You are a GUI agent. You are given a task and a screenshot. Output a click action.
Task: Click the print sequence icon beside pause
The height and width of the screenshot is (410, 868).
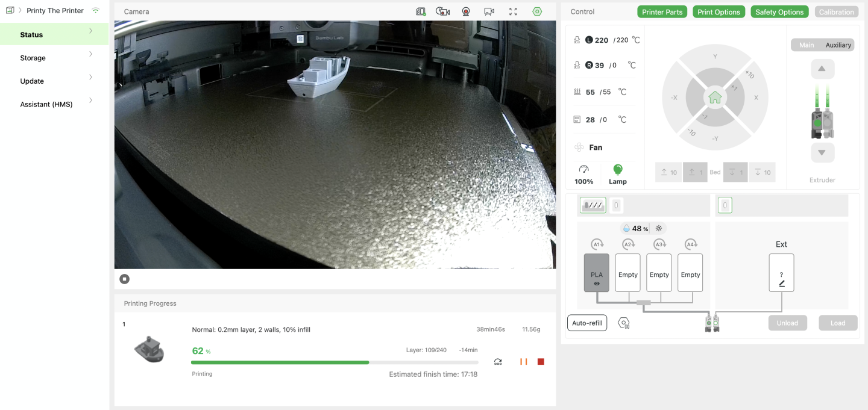pos(498,362)
